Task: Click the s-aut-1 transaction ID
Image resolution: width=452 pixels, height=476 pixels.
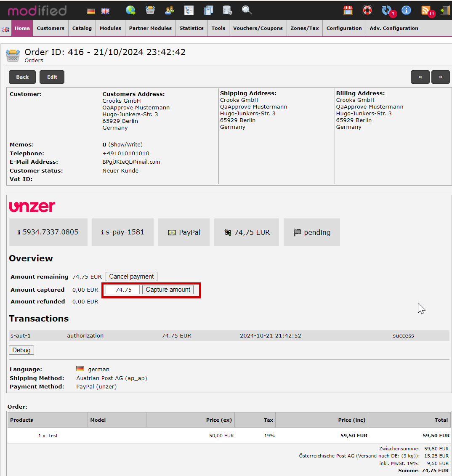Action: pyautogui.click(x=21, y=335)
